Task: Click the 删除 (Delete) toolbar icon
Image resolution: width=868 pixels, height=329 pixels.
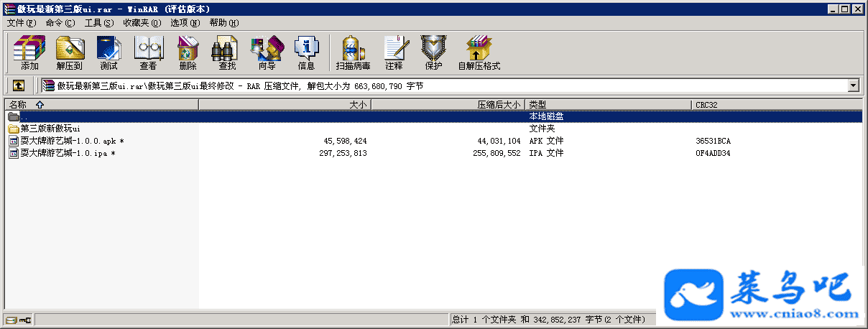Action: pos(188,48)
